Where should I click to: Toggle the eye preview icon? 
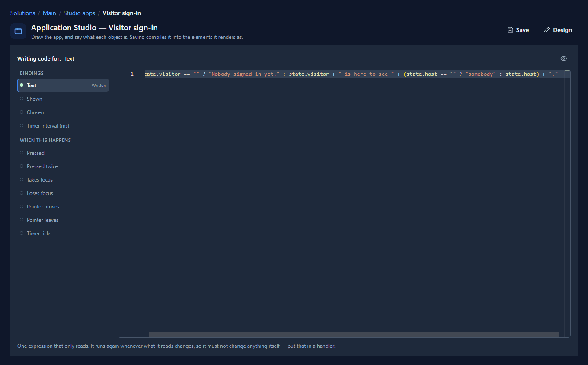coord(564,58)
